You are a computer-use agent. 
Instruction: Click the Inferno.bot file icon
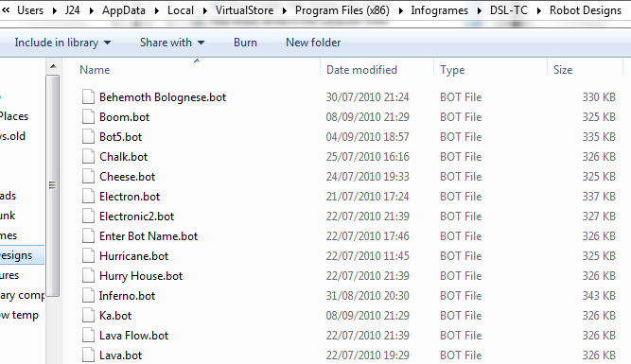click(x=88, y=296)
